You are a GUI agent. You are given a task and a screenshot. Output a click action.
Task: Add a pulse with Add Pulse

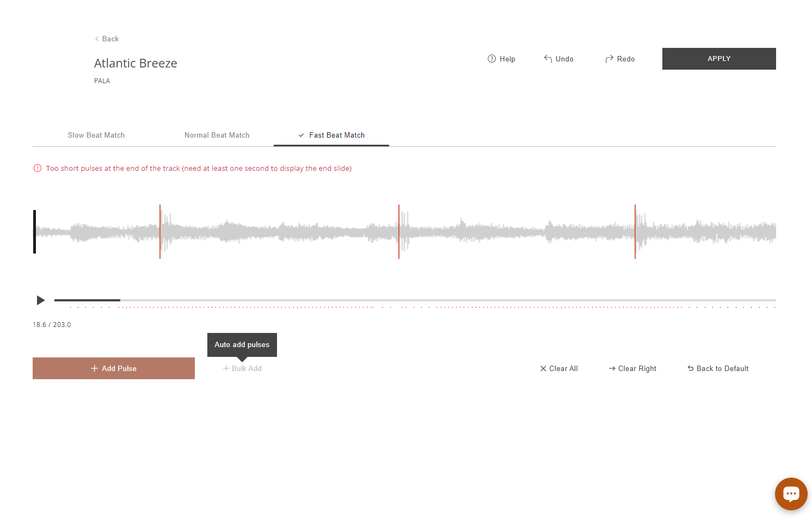(114, 368)
